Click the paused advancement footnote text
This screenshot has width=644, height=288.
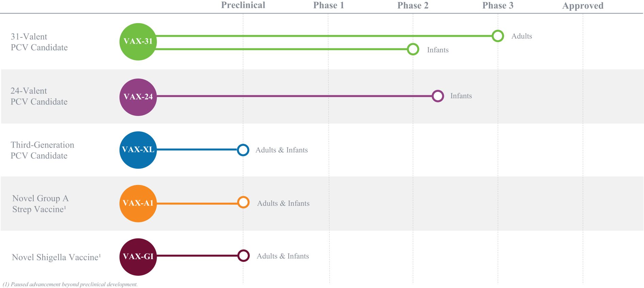(x=70, y=284)
